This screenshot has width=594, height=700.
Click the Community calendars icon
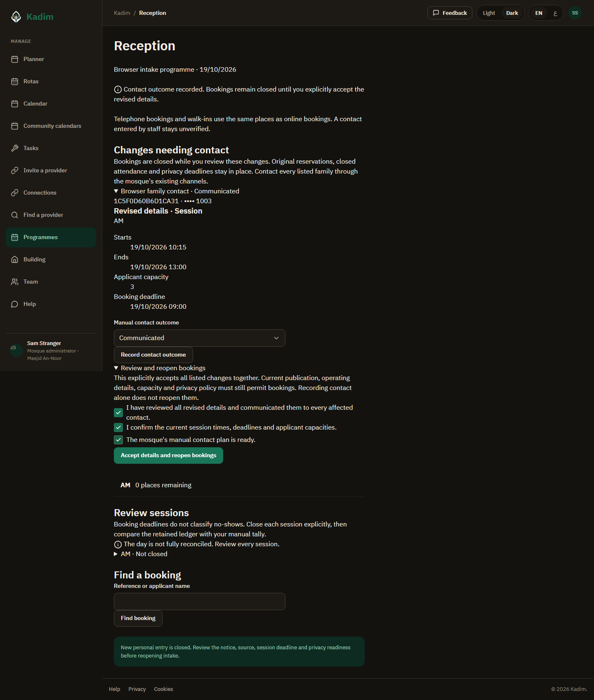(15, 126)
